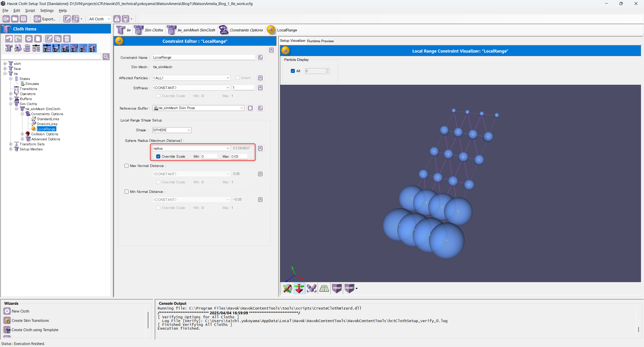Open the Script menu
644x347 pixels.
tap(30, 11)
